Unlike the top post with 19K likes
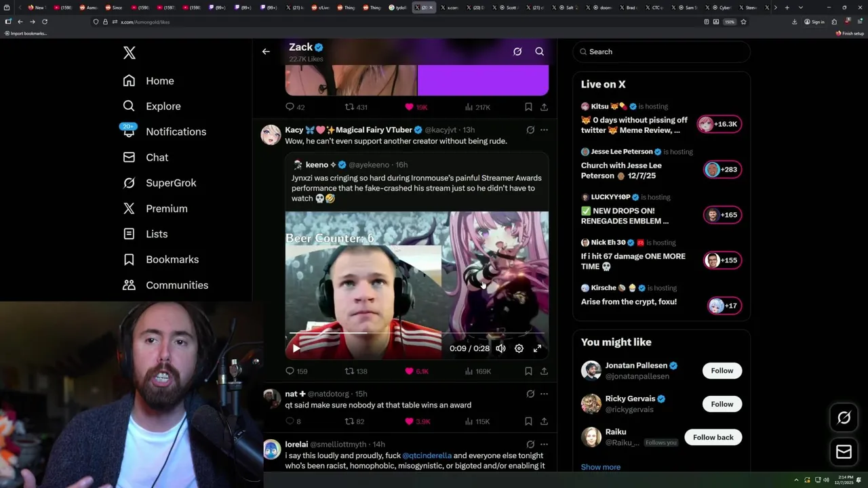This screenshot has height=488, width=868. click(416, 107)
